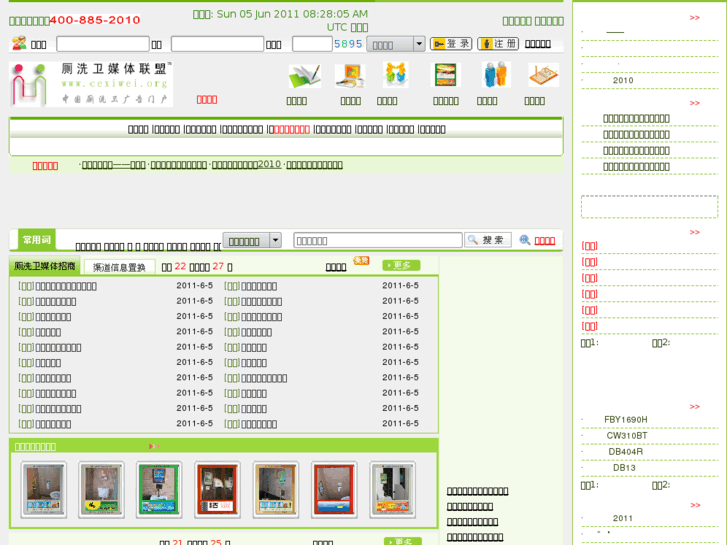The image size is (727, 545).
Task: Select the 厕洗卫媒体招商 tab
Action: (45, 266)
